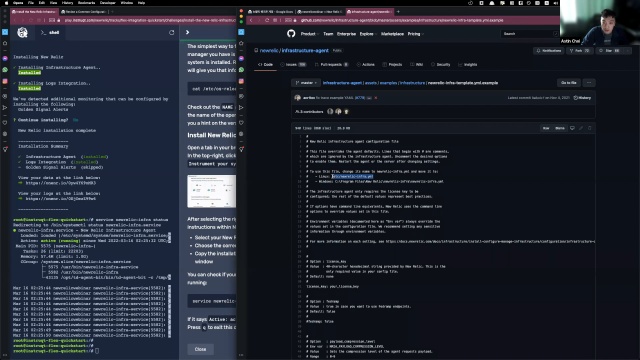Open Instagram in the right Opera window sidebar
The width and height of the screenshot is (640, 360).
[241, 81]
